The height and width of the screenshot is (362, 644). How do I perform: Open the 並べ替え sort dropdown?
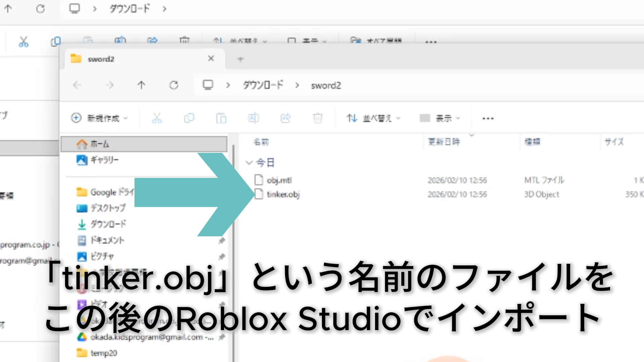[x=374, y=118]
